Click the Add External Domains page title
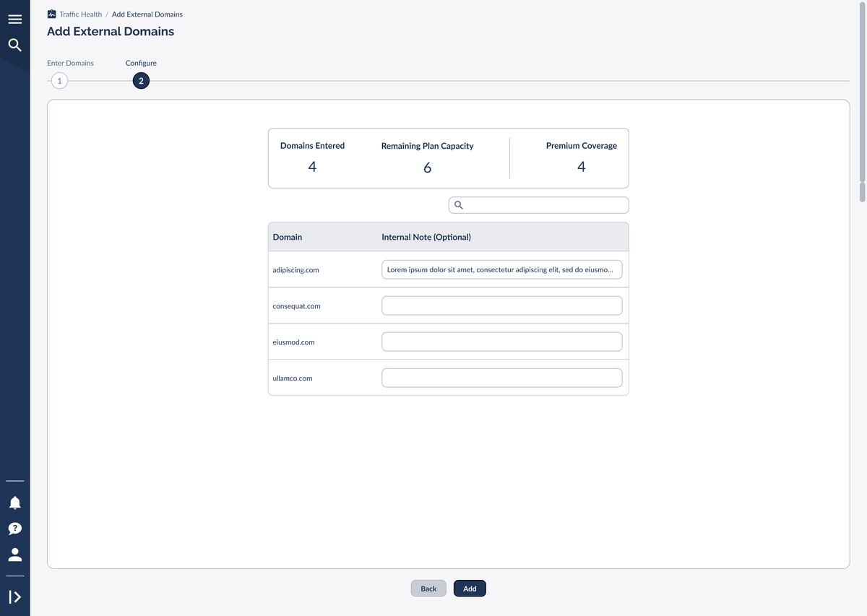 (111, 32)
